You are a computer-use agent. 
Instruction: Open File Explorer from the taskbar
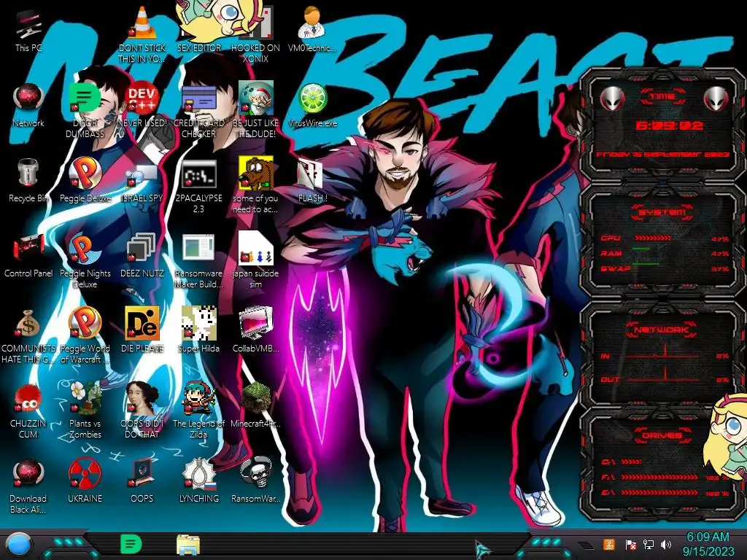point(187,545)
